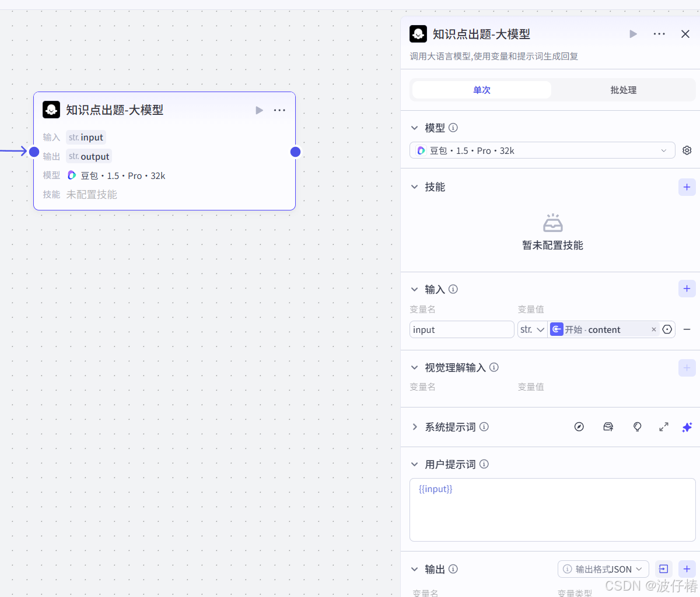Open variable selector target icon for input

667,329
